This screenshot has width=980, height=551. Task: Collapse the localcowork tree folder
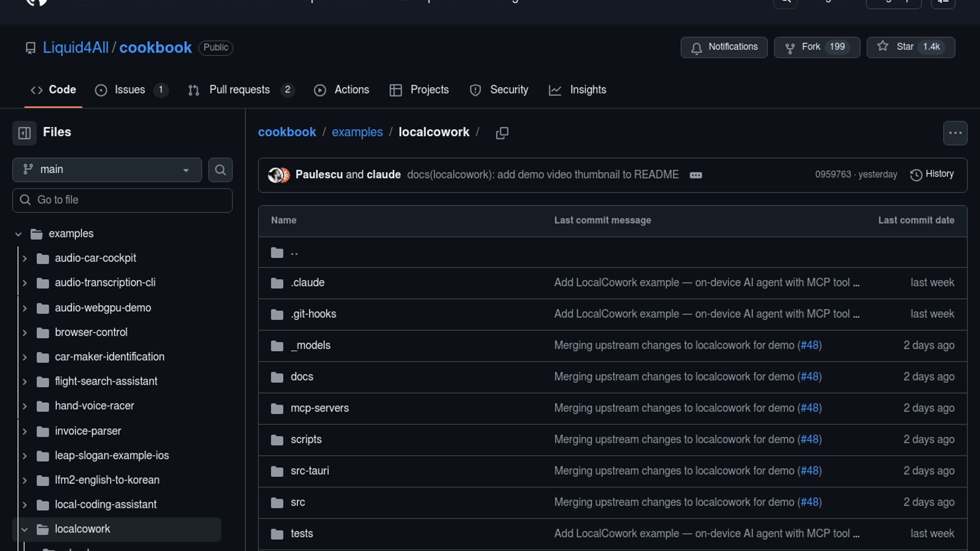point(24,530)
